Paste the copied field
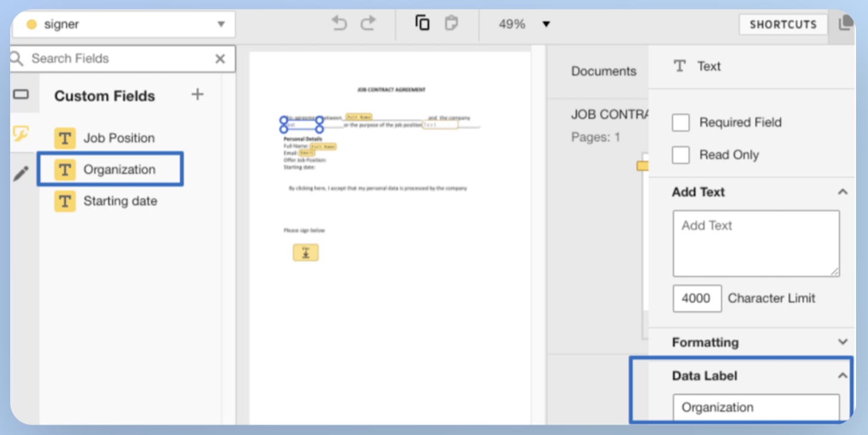Screen dimensions: 868x435 click(x=451, y=23)
